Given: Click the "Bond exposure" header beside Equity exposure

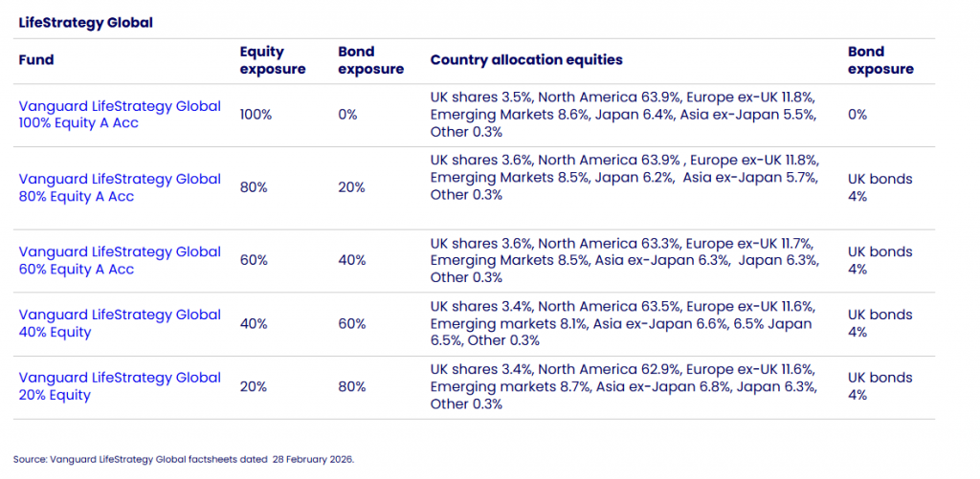Looking at the screenshot, I should pos(370,59).
